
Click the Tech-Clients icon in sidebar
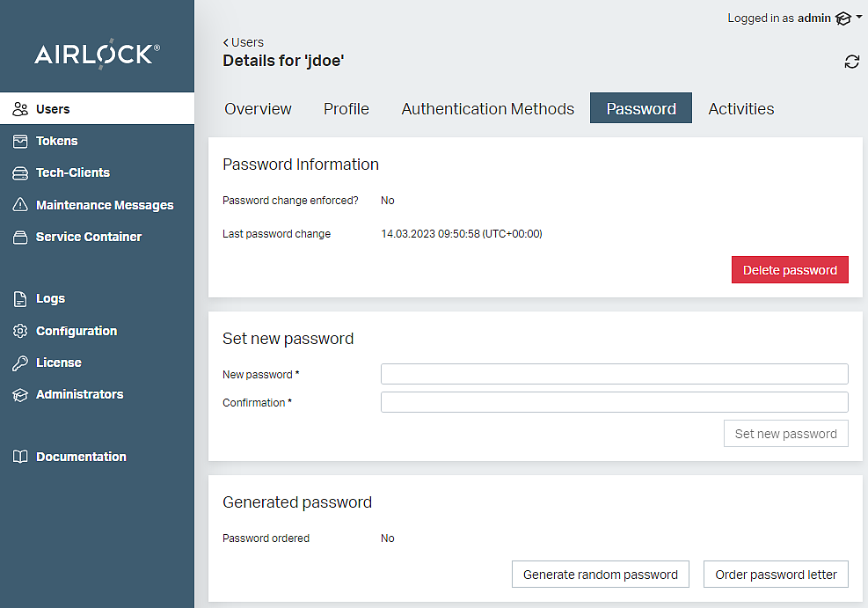pyautogui.click(x=20, y=173)
